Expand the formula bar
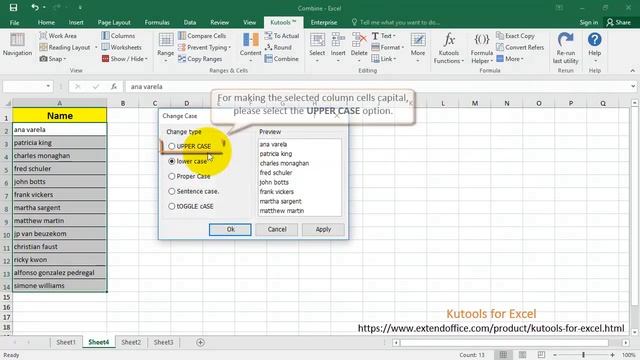 click(633, 86)
